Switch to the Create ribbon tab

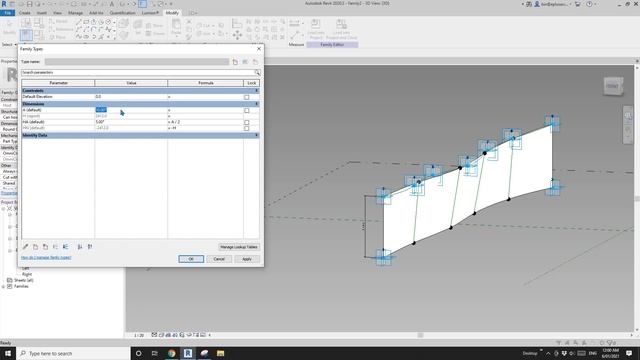click(25, 13)
